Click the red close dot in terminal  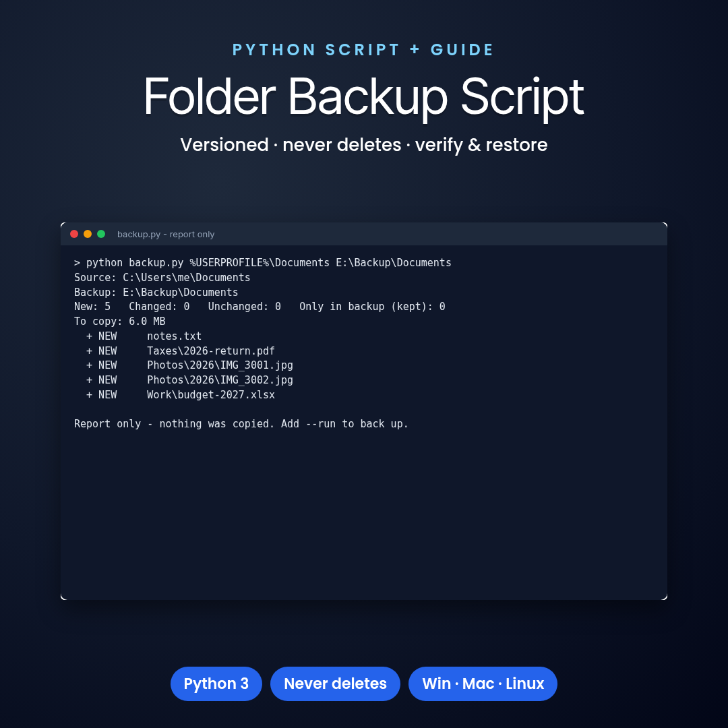click(x=74, y=234)
